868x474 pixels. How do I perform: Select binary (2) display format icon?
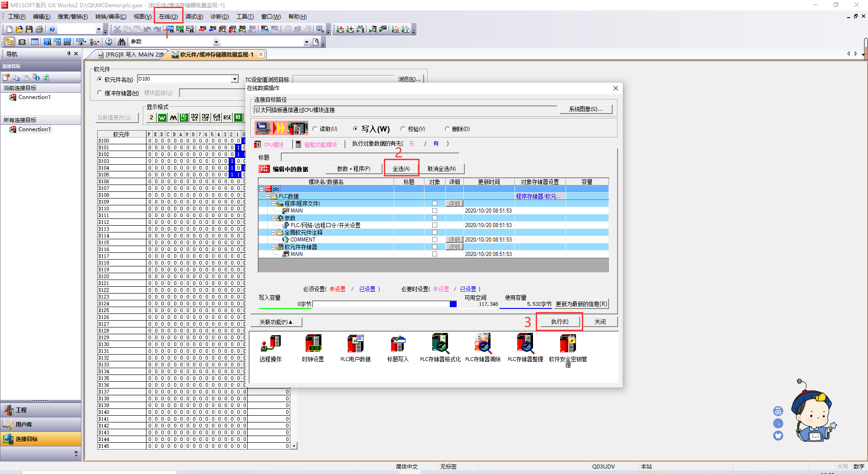(151, 117)
